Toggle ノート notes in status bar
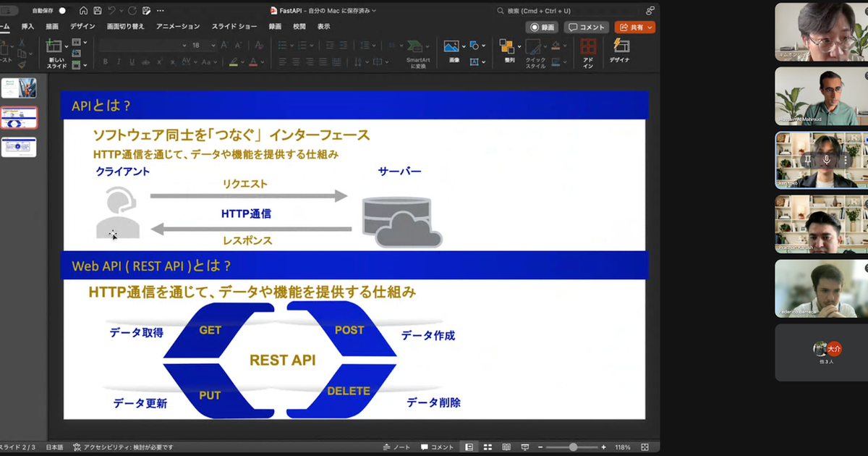This screenshot has height=456, width=868. (x=397, y=447)
